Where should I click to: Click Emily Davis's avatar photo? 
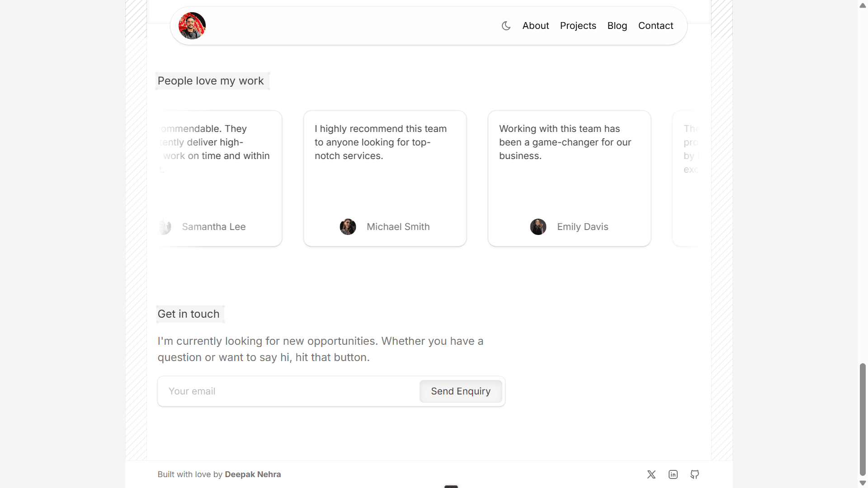(x=538, y=227)
